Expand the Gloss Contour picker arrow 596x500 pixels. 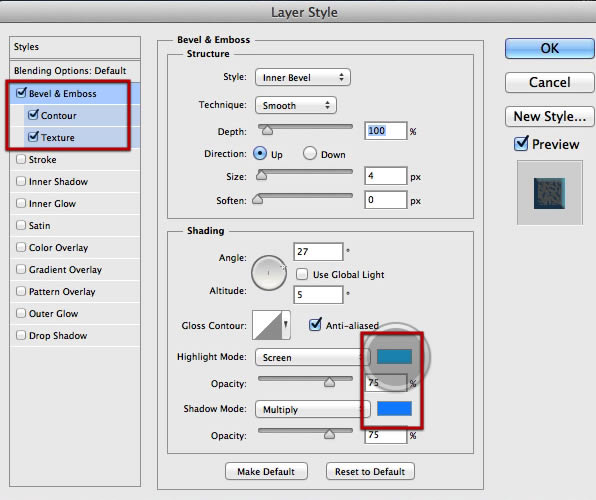tap(286, 324)
